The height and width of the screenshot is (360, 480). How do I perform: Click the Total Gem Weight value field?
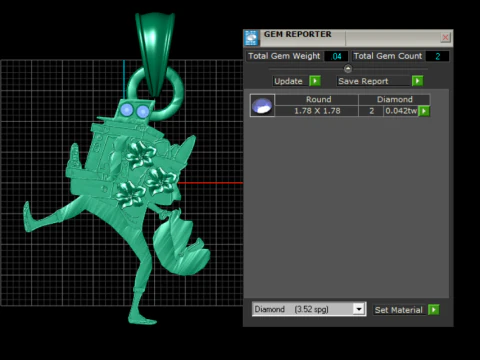336,56
